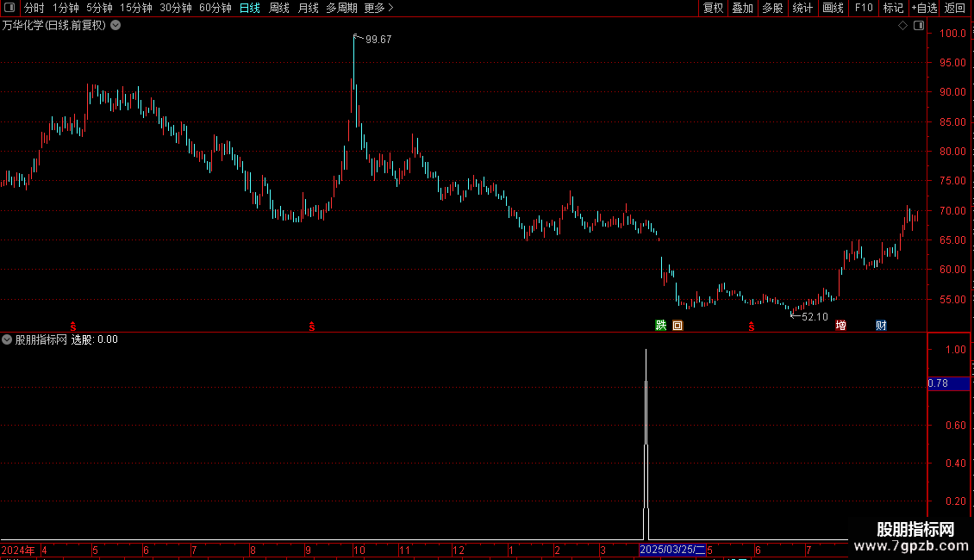Click the red 增 event marker
The image size is (974, 560).
click(840, 326)
